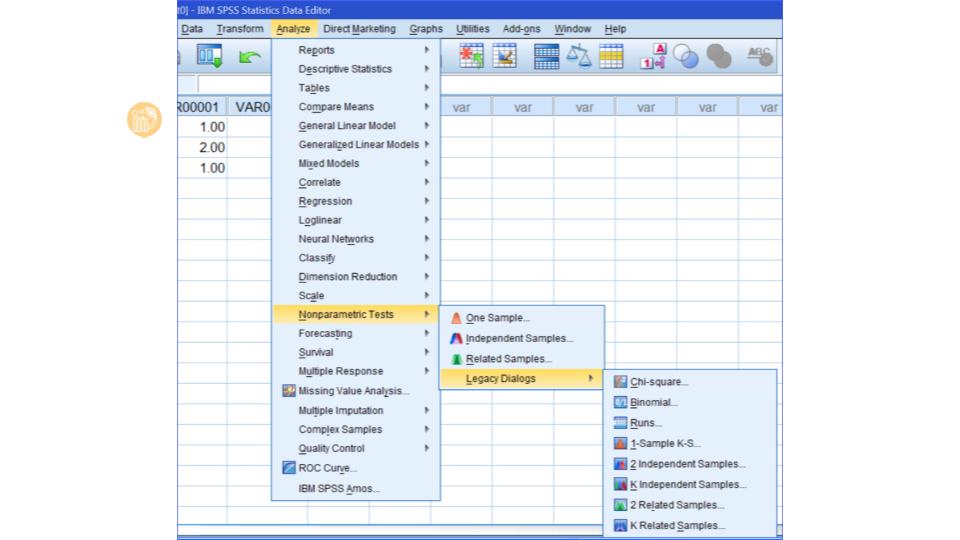960x540 pixels.
Task: Click the Weight Cases scales icon
Action: click(579, 56)
